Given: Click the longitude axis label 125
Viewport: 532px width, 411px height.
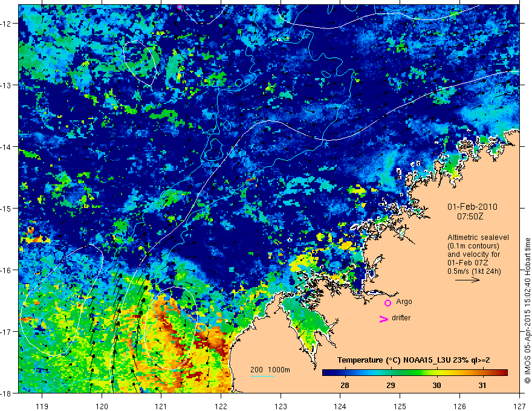Looking at the screenshot, I should [x=400, y=406].
